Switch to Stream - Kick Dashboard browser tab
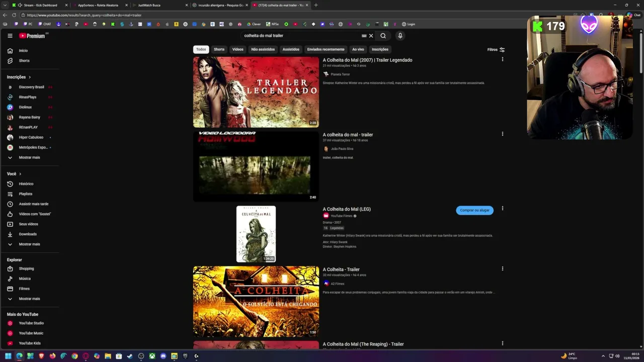This screenshot has width=644, height=362. (x=40, y=5)
